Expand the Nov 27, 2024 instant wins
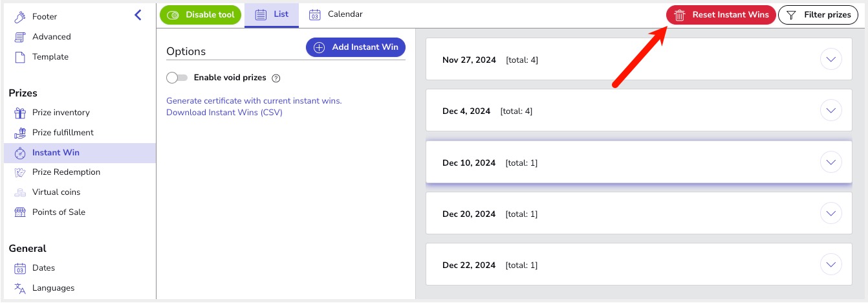Screen dimensions: 868x303 [x=831, y=60]
